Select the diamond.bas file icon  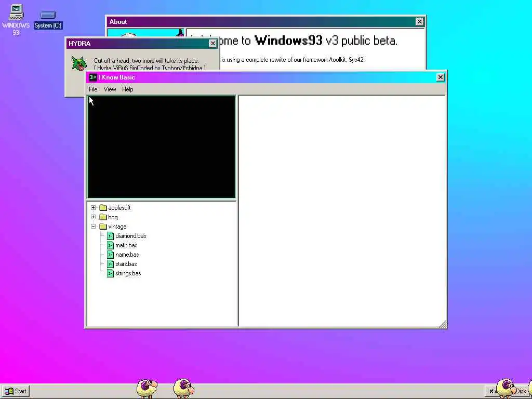110,236
